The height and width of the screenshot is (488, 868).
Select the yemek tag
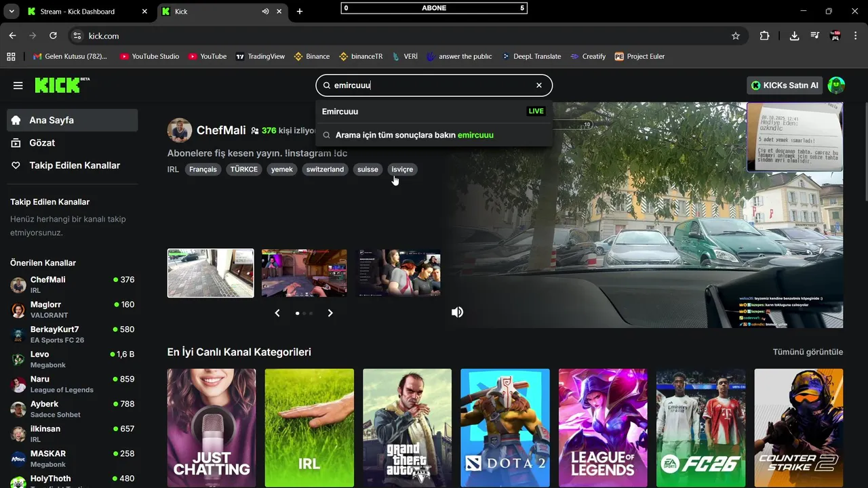click(282, 169)
